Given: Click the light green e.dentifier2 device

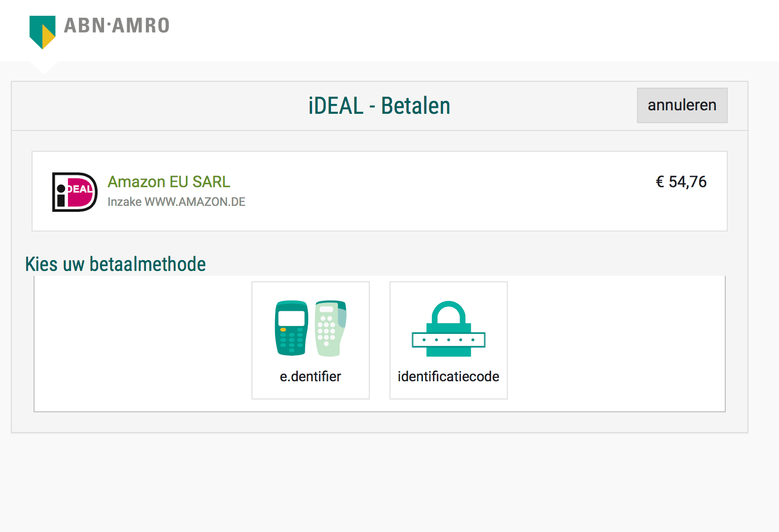Looking at the screenshot, I should pyautogui.click(x=330, y=328).
